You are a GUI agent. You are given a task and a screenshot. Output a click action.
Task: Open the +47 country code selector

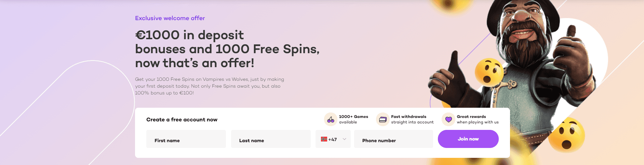333,139
